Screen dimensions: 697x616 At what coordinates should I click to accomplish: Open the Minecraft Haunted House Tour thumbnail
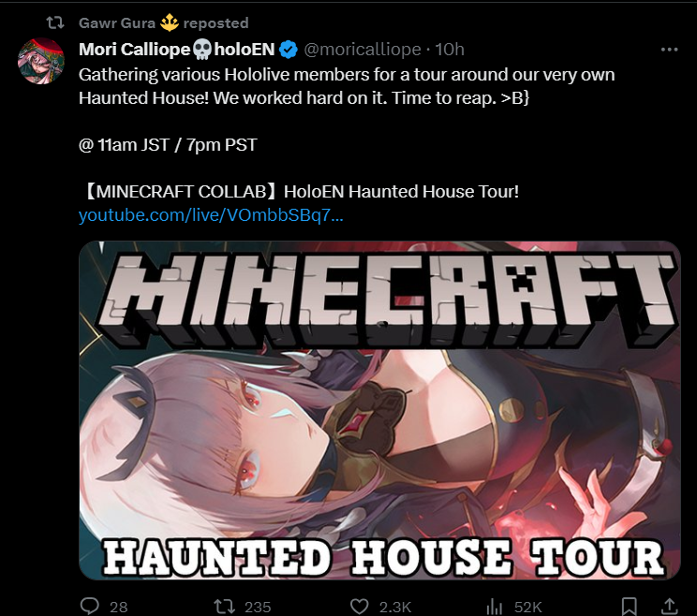(379, 410)
